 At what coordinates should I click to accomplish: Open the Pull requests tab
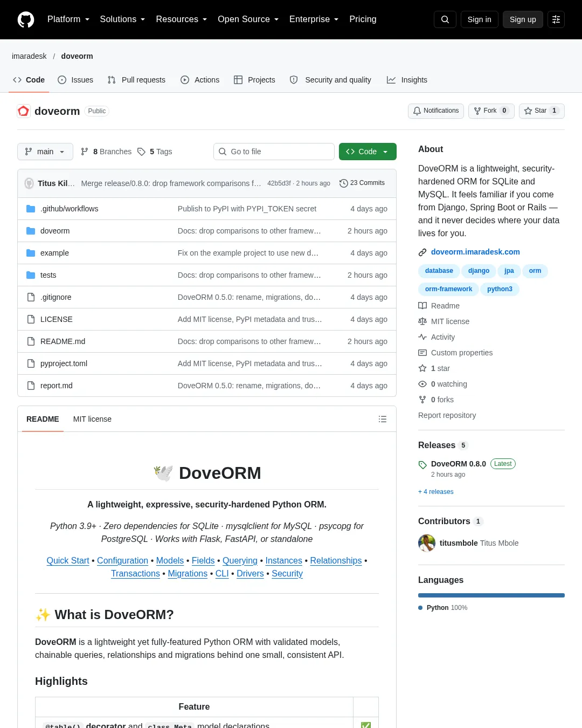(x=136, y=80)
